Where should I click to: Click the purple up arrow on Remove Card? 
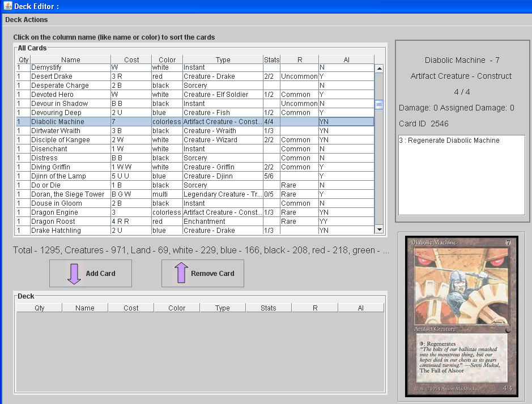[x=181, y=273]
